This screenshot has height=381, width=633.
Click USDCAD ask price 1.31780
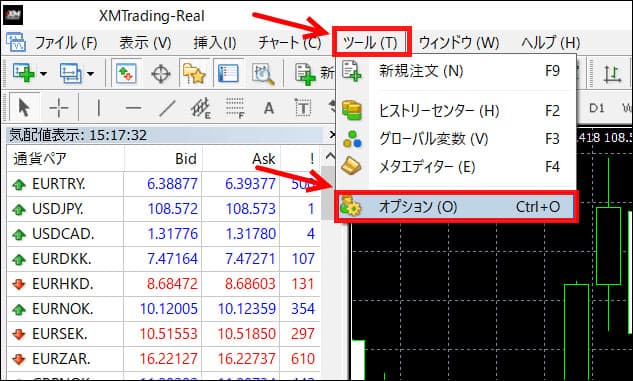coord(250,234)
